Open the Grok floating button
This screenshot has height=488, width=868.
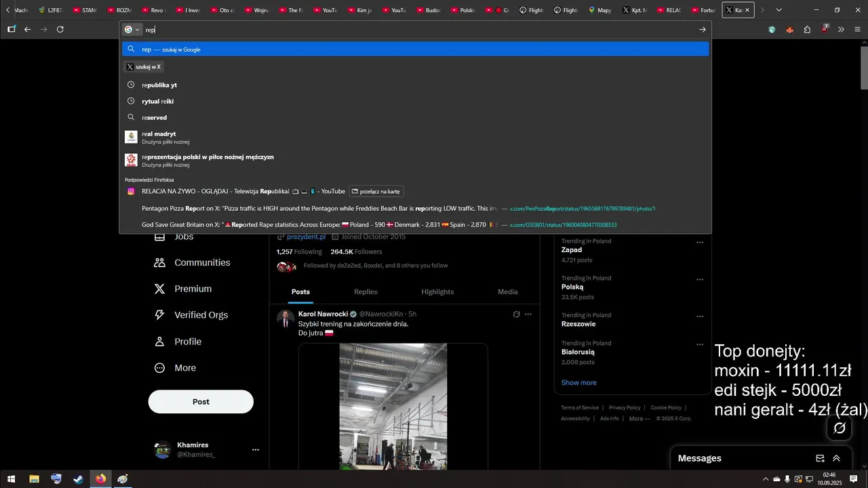click(x=840, y=428)
